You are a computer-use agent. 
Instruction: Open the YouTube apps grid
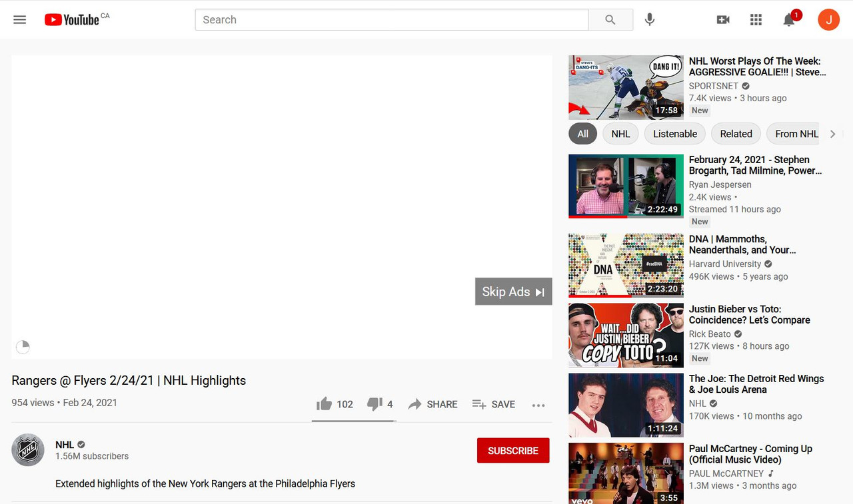[756, 20]
